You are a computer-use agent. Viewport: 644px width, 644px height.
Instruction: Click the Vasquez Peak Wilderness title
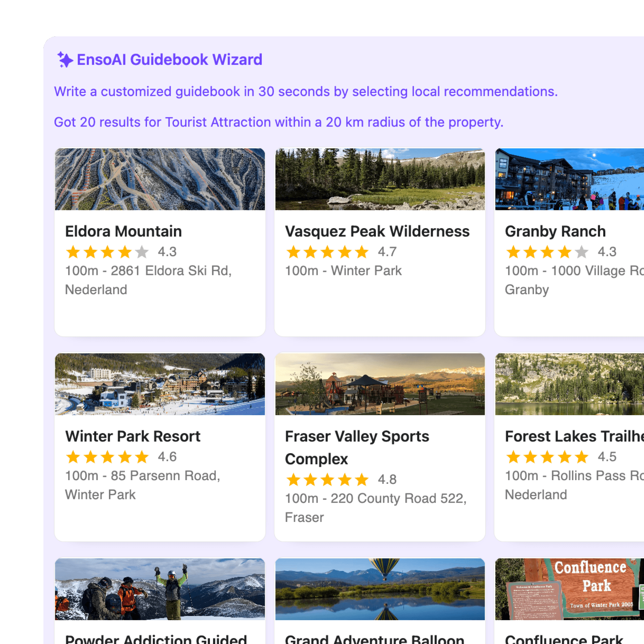[x=377, y=231]
